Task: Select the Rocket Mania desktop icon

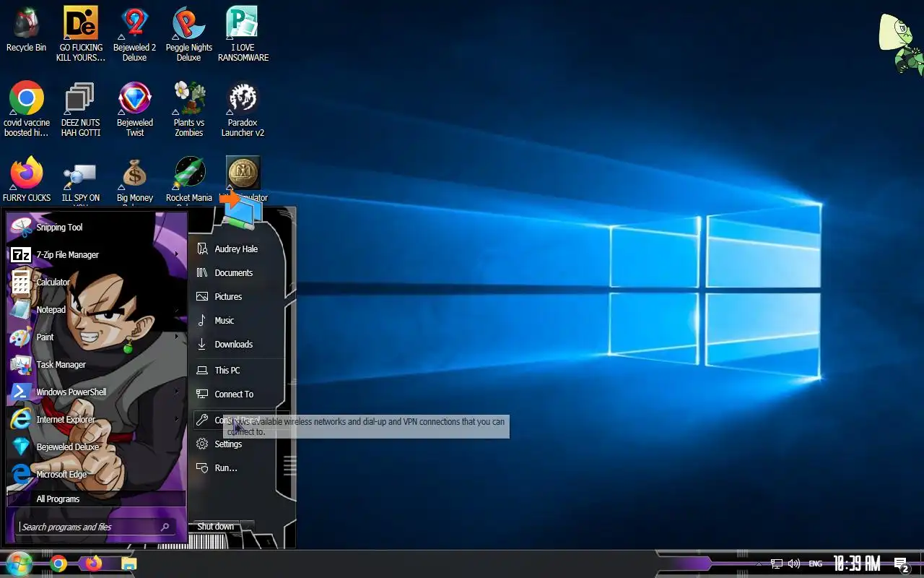Action: [x=189, y=182]
